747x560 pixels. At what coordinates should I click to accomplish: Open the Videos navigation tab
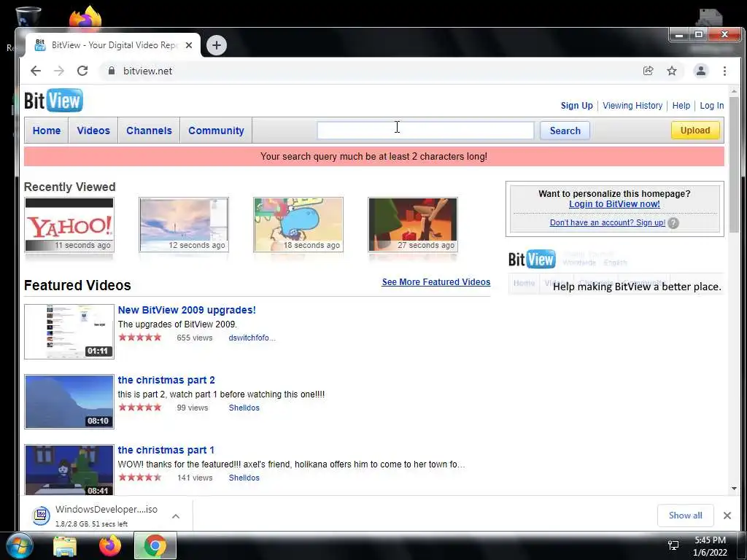[x=93, y=131]
